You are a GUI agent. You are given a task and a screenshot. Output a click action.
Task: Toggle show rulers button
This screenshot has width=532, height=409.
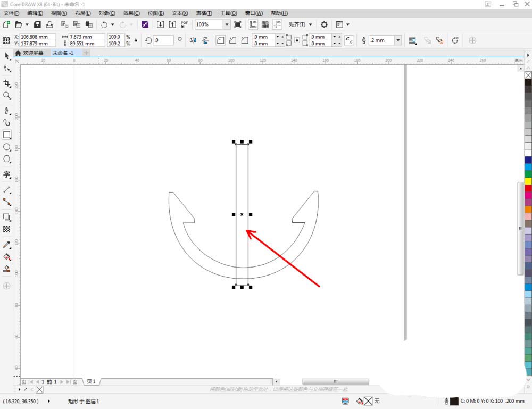click(x=252, y=24)
